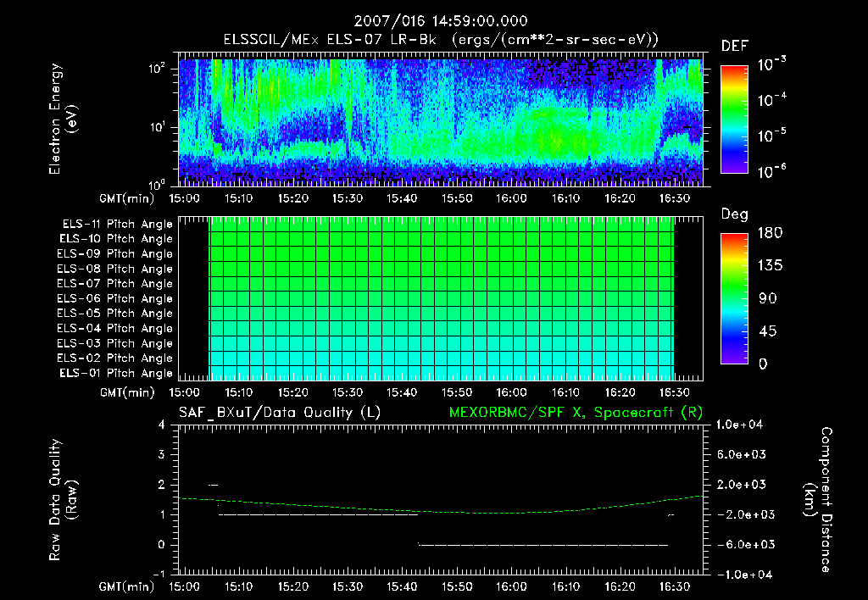Viewport: 868px width, 600px height.
Task: Select the ELS-10 Pitch Angle label
Action: [x=115, y=239]
